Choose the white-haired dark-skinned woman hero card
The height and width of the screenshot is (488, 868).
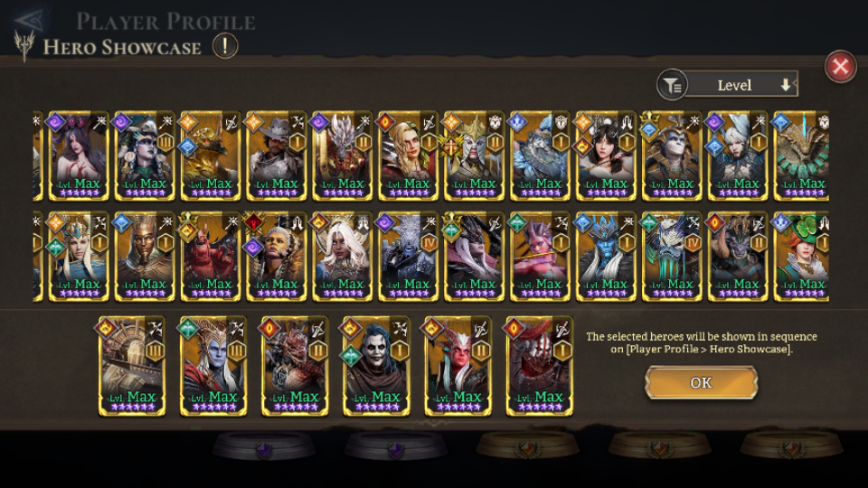(x=342, y=258)
